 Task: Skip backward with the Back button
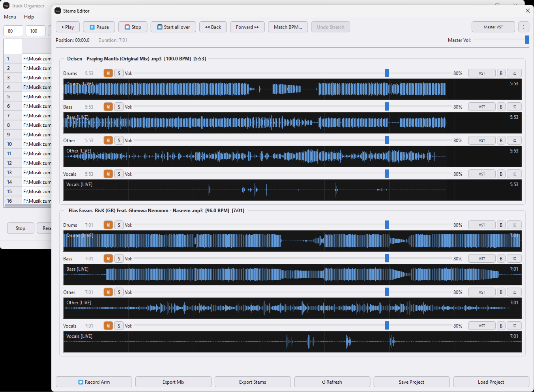pos(213,27)
